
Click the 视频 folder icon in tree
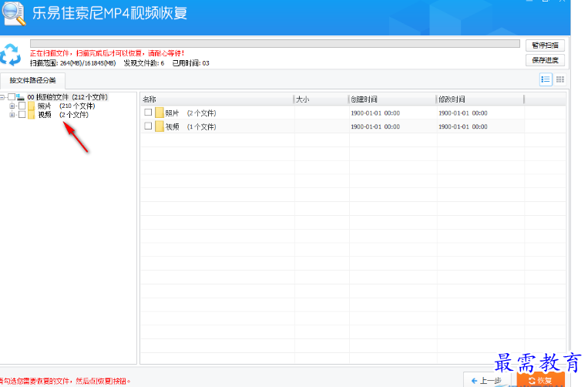coord(31,115)
